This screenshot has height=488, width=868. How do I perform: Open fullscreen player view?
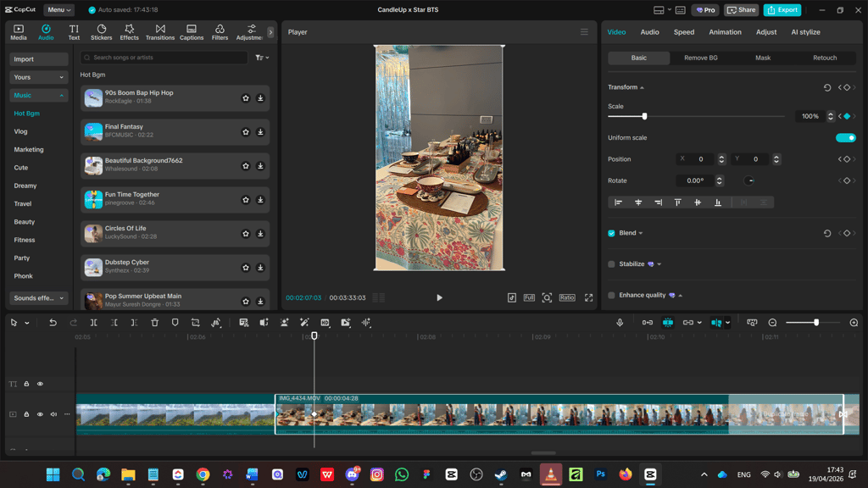(588, 297)
